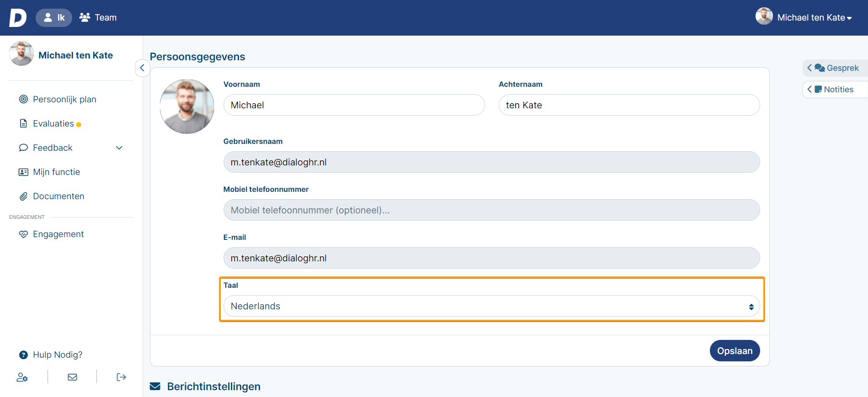Click the Opslaan button
This screenshot has width=868, height=397.
pyautogui.click(x=735, y=351)
